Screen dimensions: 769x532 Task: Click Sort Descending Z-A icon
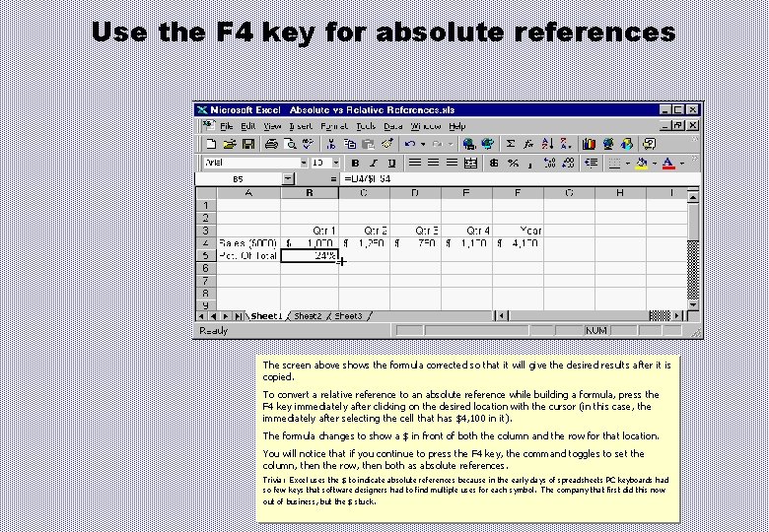coord(566,144)
